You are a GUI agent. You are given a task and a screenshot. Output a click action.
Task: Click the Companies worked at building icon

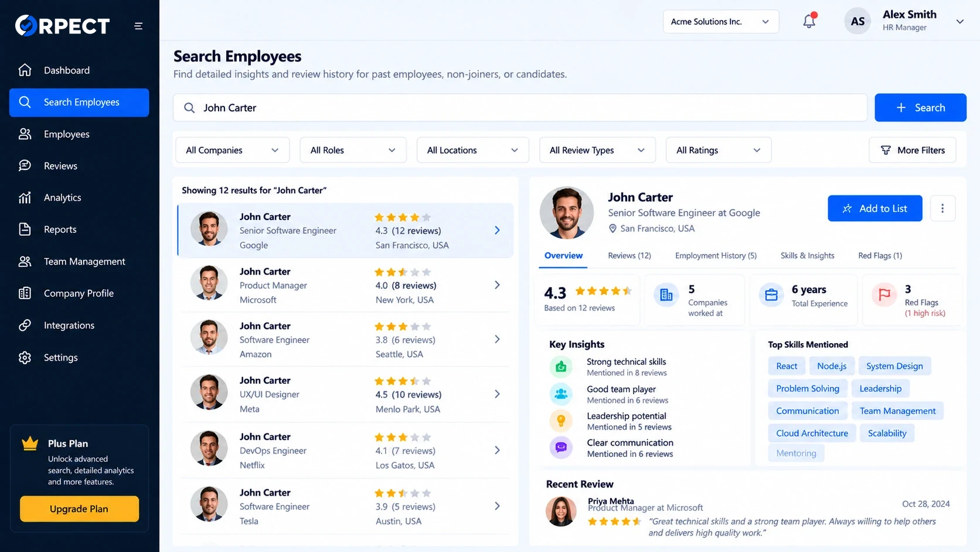[666, 294]
